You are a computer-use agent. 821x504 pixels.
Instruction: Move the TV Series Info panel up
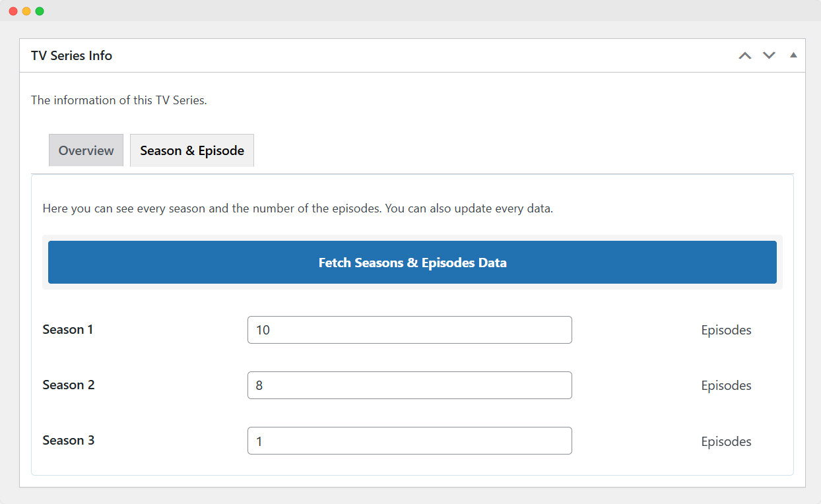[x=745, y=55]
